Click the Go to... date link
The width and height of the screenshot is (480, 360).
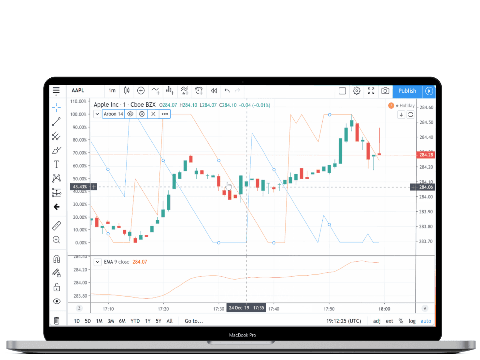pyautogui.click(x=194, y=321)
